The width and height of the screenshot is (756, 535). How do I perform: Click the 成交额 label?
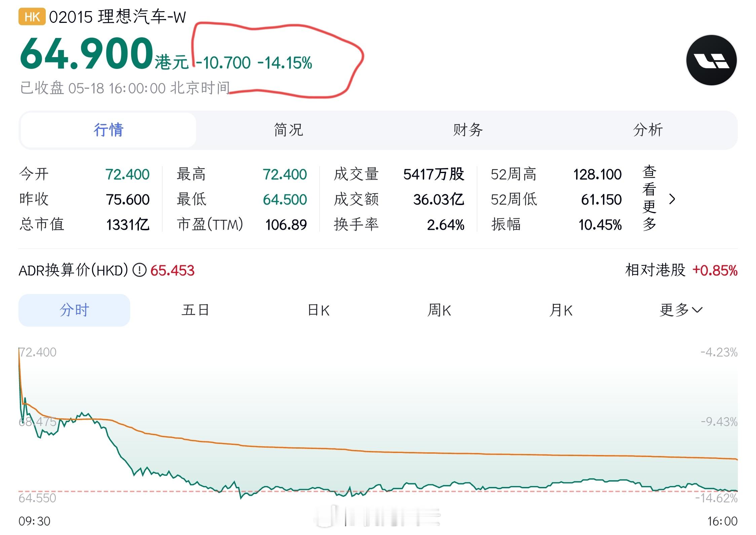click(x=356, y=199)
